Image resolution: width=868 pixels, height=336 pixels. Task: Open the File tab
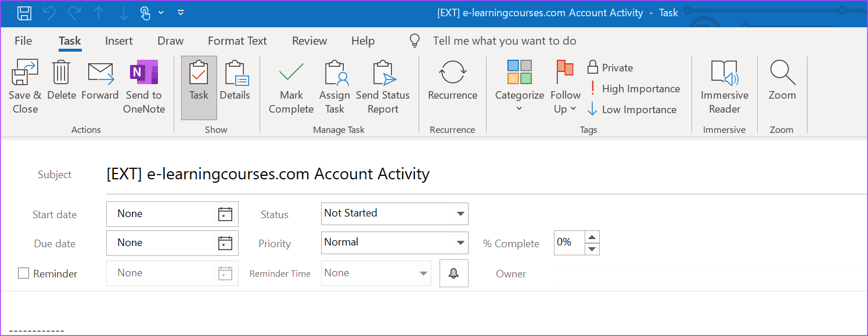click(23, 41)
